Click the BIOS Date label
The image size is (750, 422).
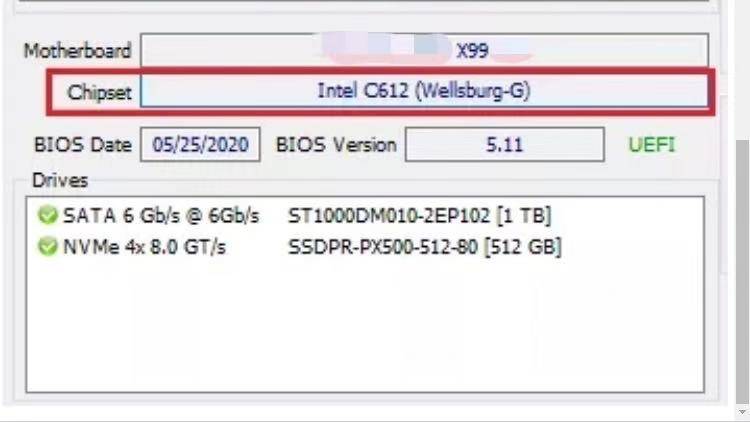[82, 144]
